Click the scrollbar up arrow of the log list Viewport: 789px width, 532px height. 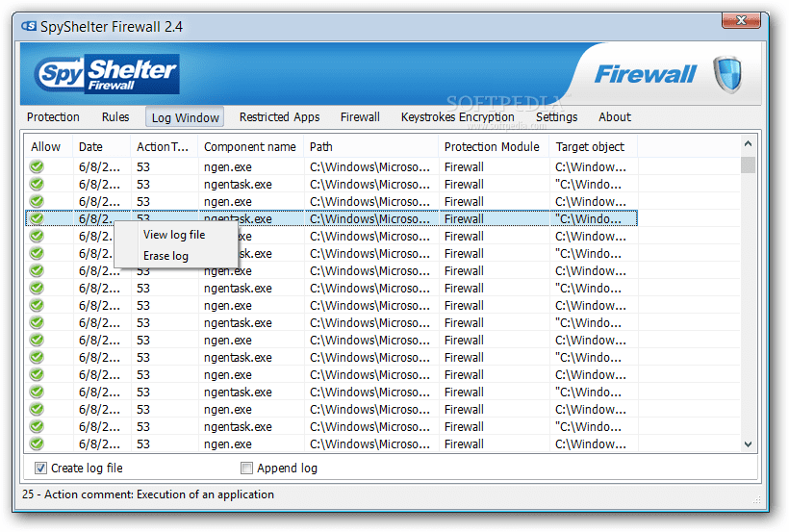point(749,144)
